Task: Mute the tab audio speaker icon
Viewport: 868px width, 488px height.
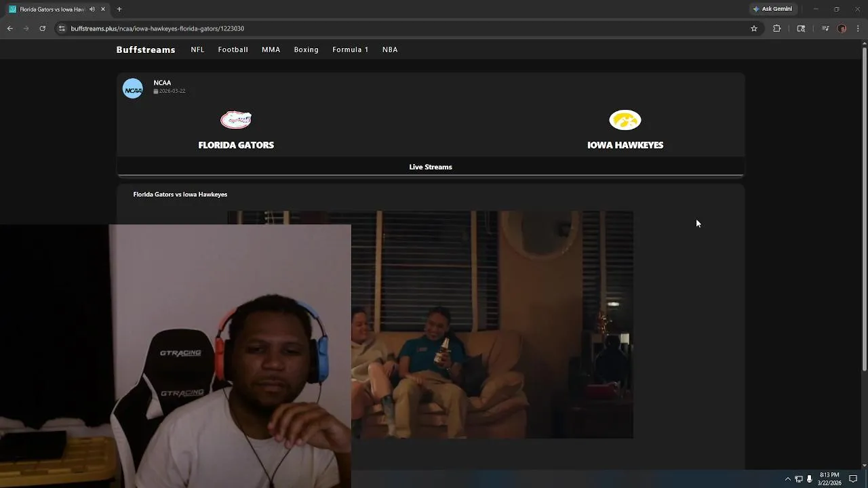Action: (92, 9)
